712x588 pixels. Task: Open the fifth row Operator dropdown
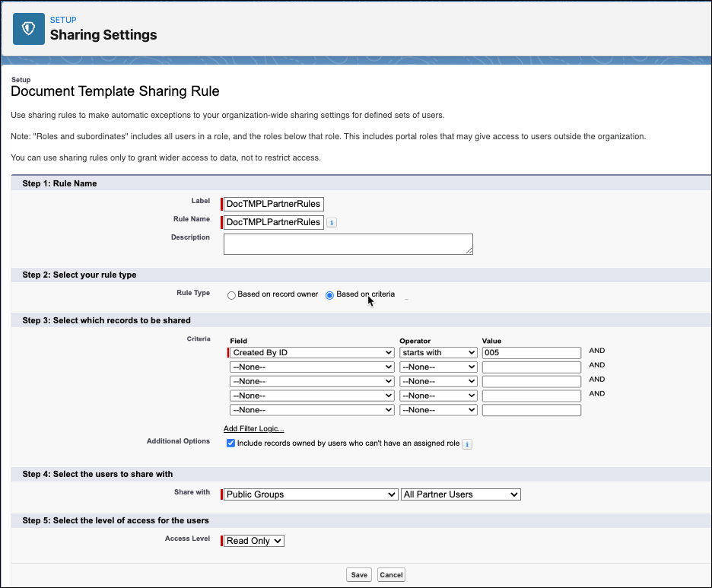[x=438, y=410]
